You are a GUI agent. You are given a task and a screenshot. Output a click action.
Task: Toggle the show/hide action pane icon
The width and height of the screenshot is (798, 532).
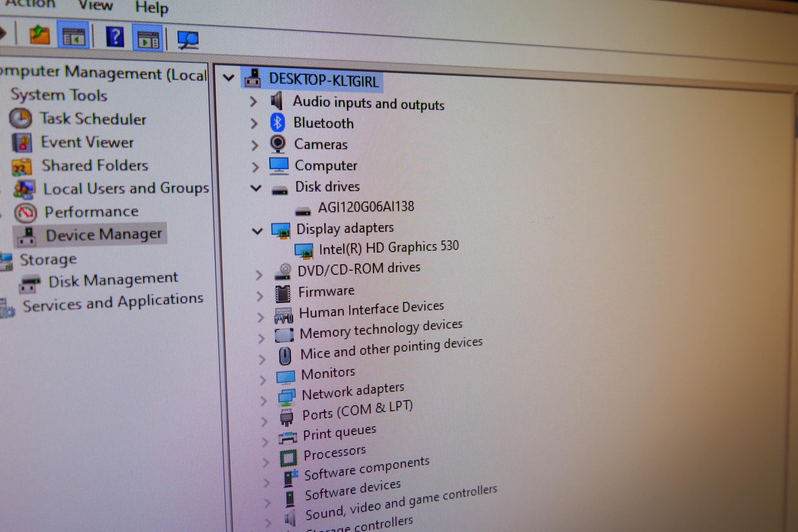coord(148,39)
